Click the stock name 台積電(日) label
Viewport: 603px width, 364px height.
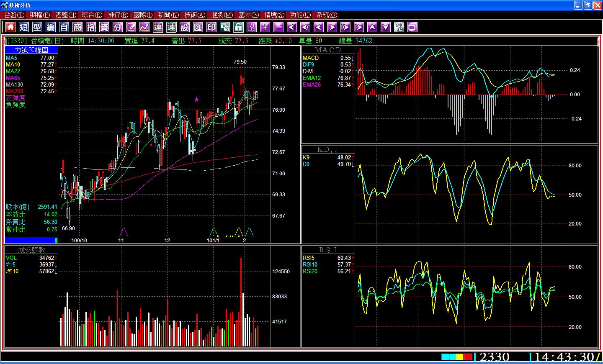click(47, 41)
